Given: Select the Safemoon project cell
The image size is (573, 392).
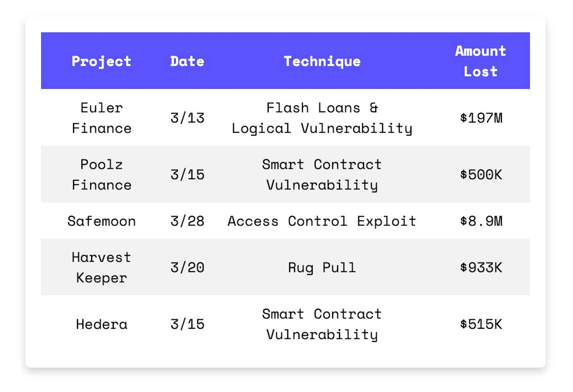Looking at the screenshot, I should tap(101, 221).
